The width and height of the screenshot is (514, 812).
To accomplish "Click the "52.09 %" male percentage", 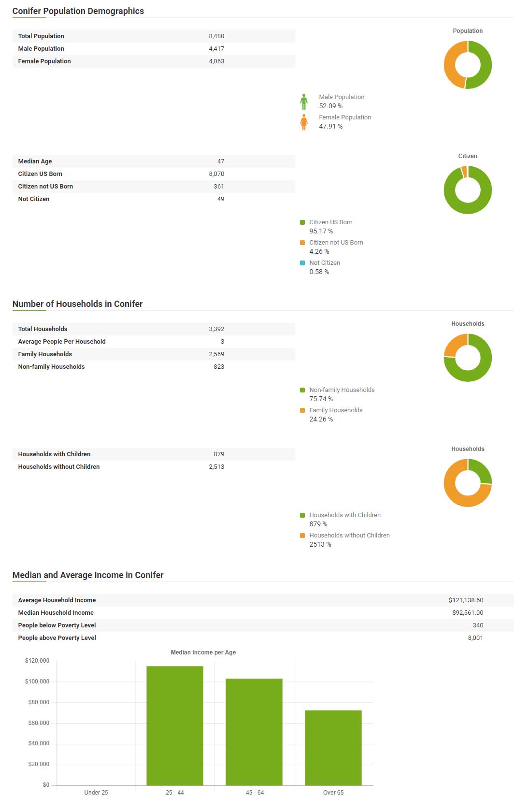I will (x=331, y=106).
